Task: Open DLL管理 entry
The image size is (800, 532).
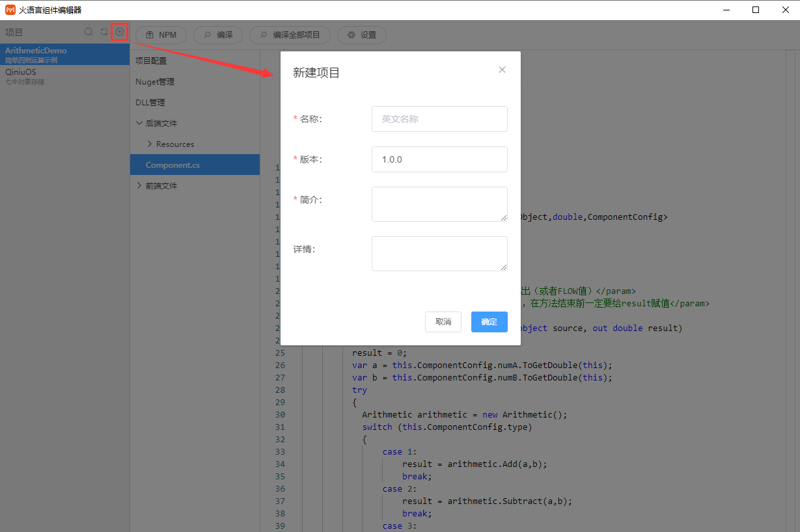Action: click(150, 102)
